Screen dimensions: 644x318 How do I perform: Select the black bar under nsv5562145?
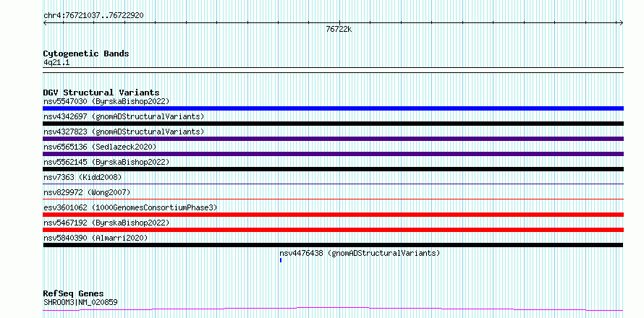pos(333,169)
